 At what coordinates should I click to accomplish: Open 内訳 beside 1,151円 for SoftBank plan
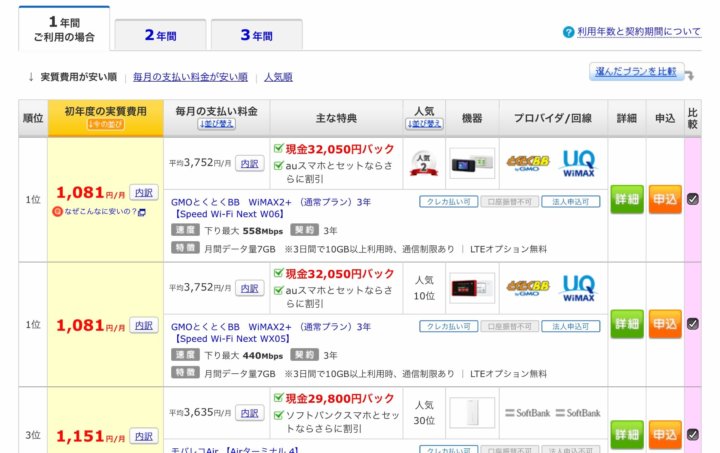(144, 436)
